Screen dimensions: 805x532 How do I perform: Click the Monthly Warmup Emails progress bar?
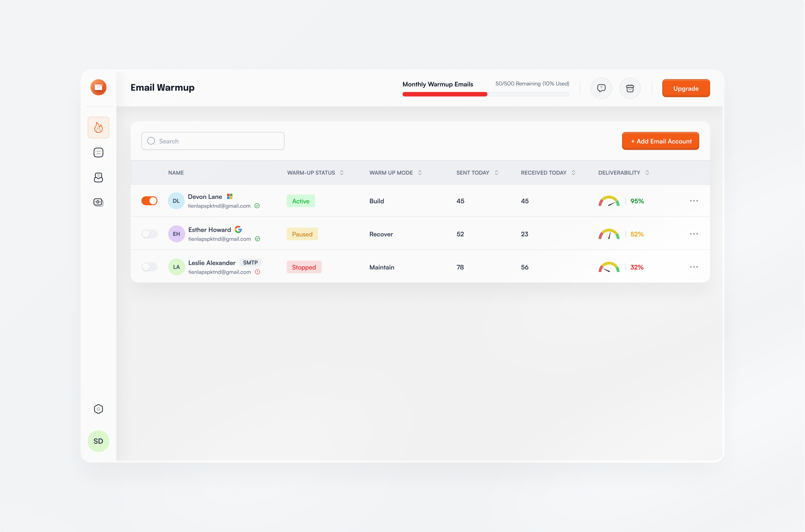(x=485, y=94)
